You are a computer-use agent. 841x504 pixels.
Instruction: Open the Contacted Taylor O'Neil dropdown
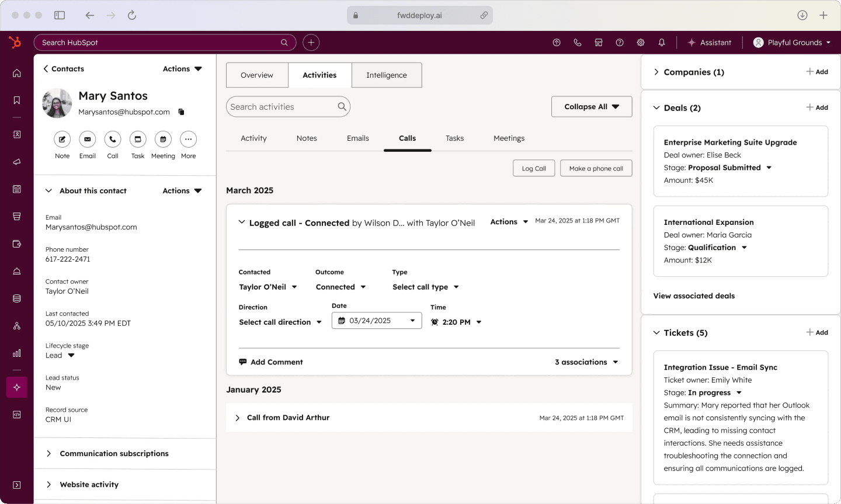pos(268,287)
